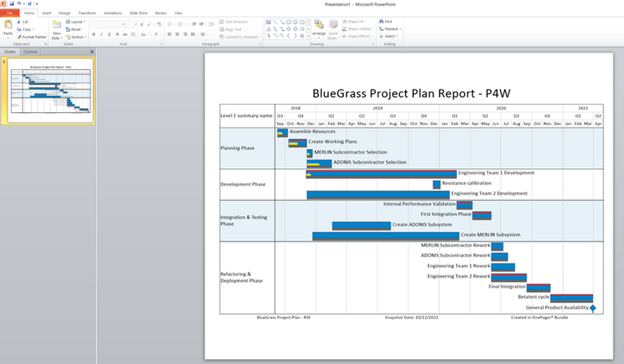Screen dimensions: 624x364
Task: Toggle Align Text Right
Action: pos(185,34)
